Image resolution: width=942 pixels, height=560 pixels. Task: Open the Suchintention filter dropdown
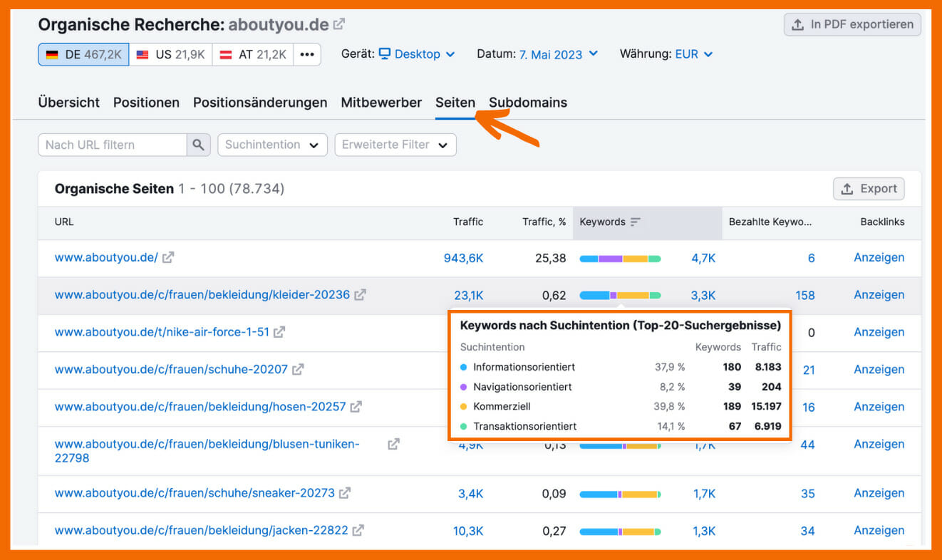[272, 145]
